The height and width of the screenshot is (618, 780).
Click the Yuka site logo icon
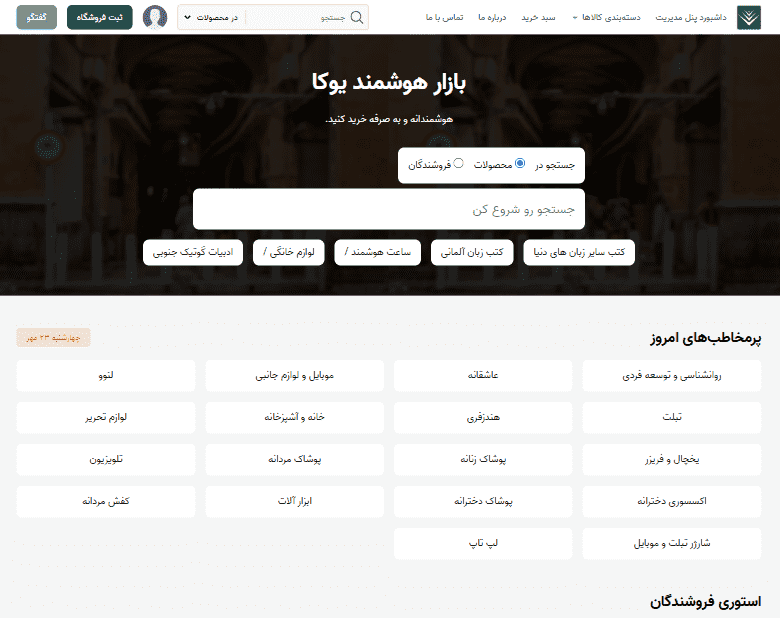748,18
